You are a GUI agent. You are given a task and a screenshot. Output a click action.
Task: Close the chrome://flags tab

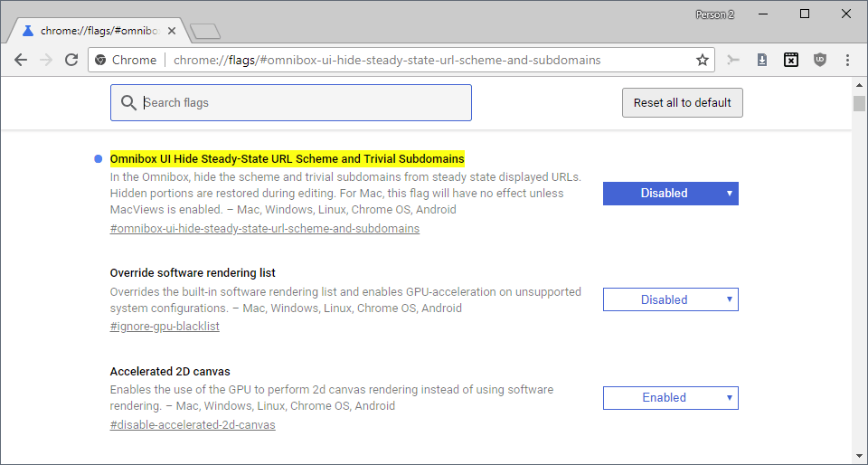[172, 31]
